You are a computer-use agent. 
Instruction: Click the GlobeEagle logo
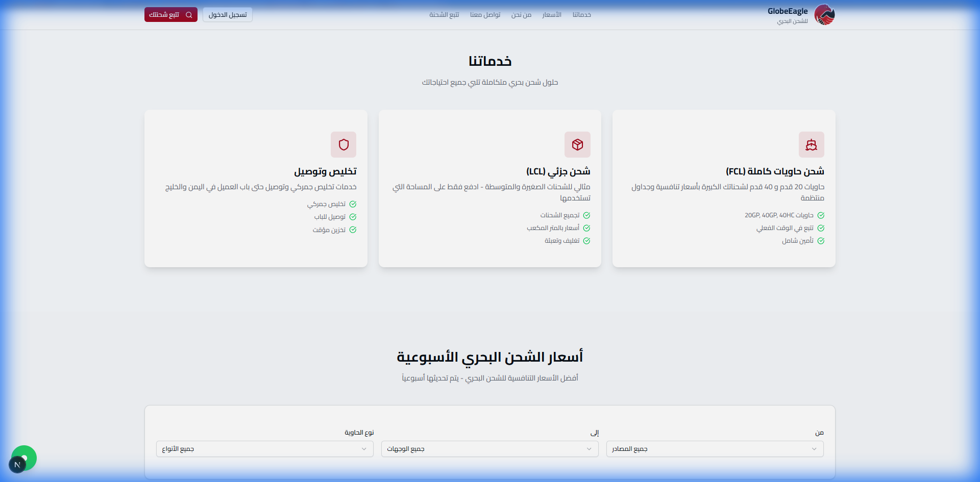[x=824, y=14]
